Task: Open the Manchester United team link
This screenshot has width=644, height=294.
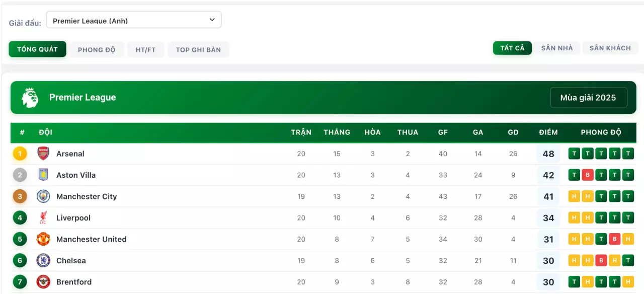Action: 92,239
